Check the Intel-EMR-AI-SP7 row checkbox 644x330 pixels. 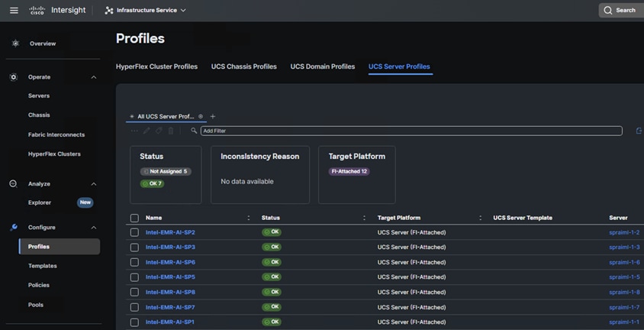(x=134, y=307)
